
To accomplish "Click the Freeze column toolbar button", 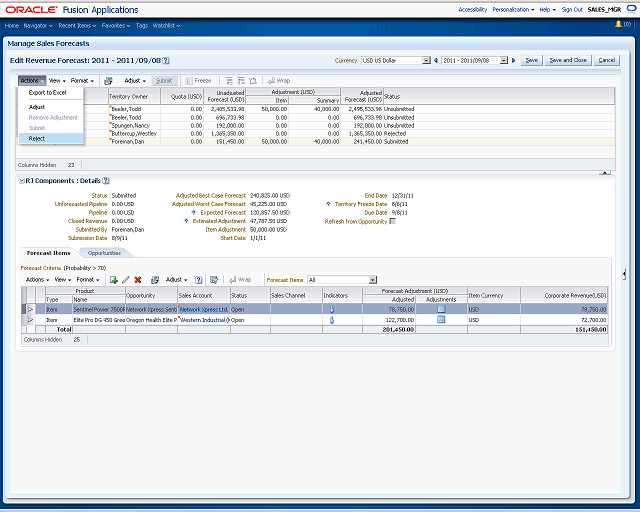I will [198, 81].
